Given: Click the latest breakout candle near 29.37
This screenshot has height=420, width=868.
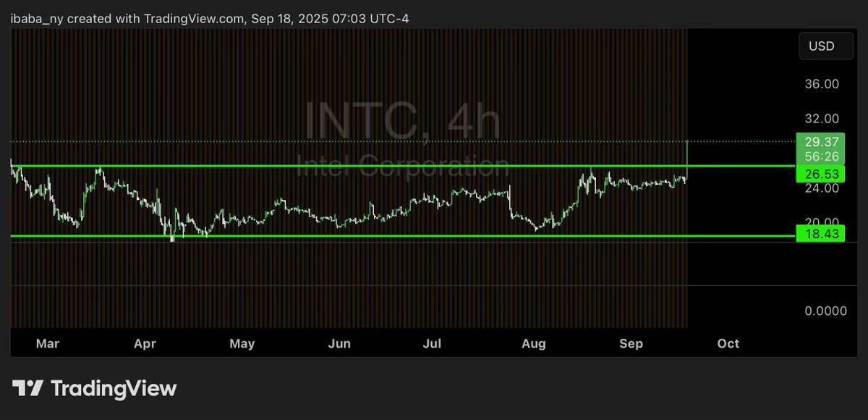Looking at the screenshot, I should coord(686,159).
